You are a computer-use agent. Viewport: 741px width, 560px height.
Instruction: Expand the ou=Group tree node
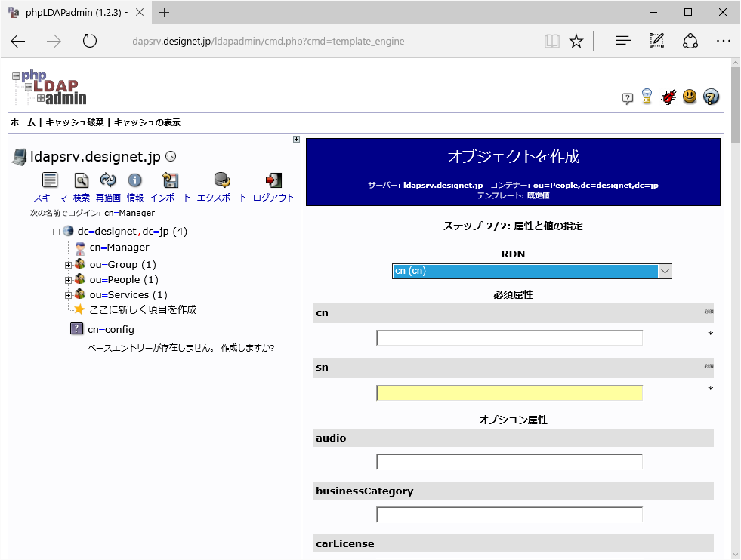click(68, 264)
